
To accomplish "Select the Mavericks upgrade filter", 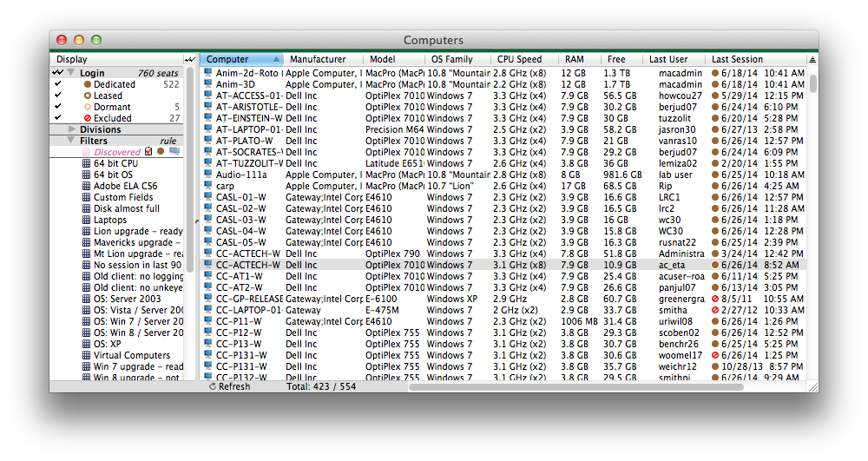I will click(x=137, y=242).
